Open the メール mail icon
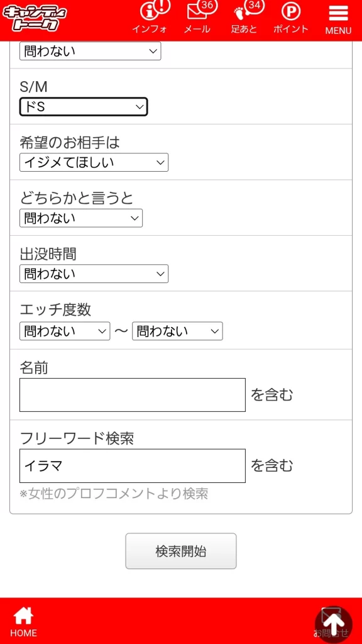The image size is (362, 644). click(197, 16)
